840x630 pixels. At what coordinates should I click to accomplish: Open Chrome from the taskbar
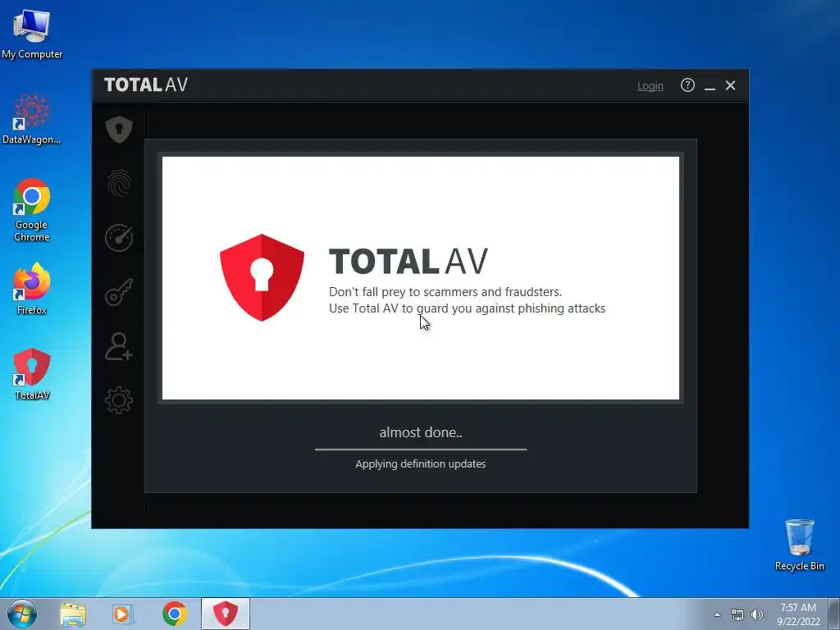[x=175, y=614]
